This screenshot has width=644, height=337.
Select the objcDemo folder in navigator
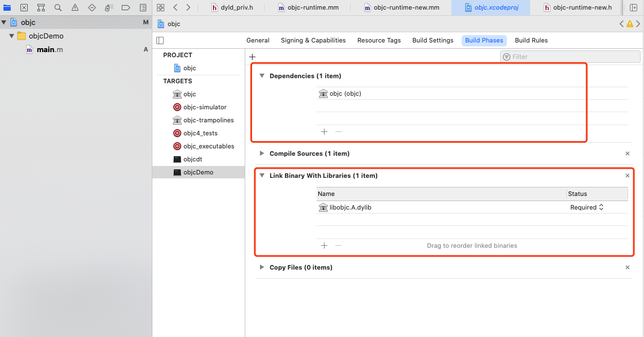46,36
